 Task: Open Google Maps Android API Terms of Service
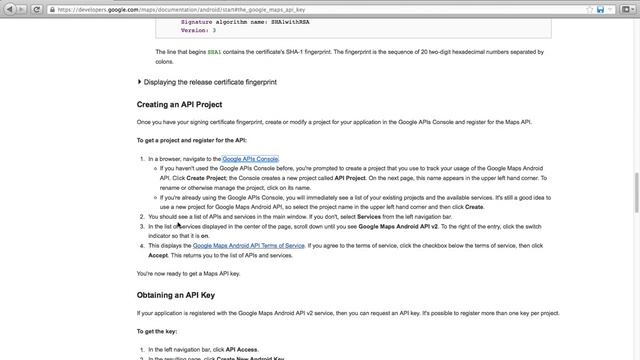[x=249, y=246]
